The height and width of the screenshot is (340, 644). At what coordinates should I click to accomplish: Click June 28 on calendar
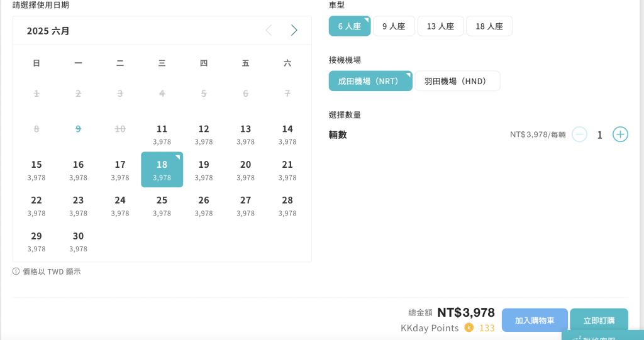(x=287, y=206)
